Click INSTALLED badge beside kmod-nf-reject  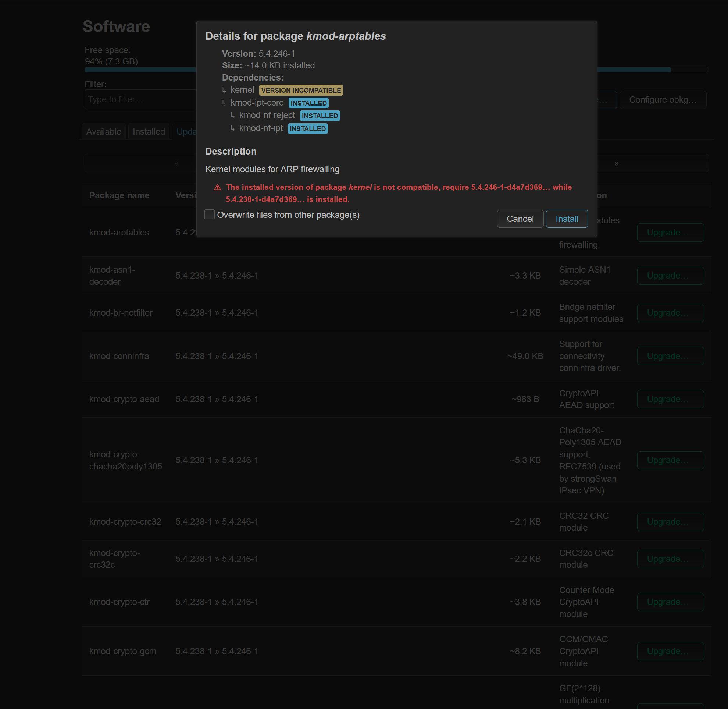pyautogui.click(x=320, y=116)
